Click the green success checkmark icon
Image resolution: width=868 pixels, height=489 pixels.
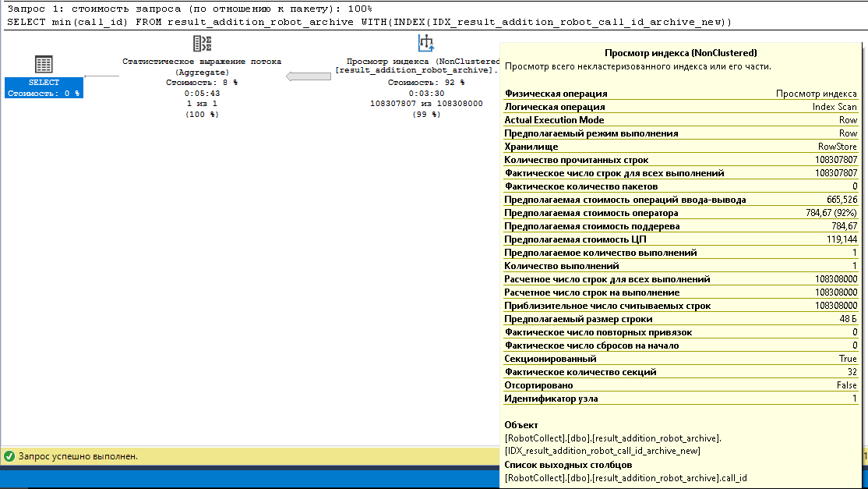point(9,455)
